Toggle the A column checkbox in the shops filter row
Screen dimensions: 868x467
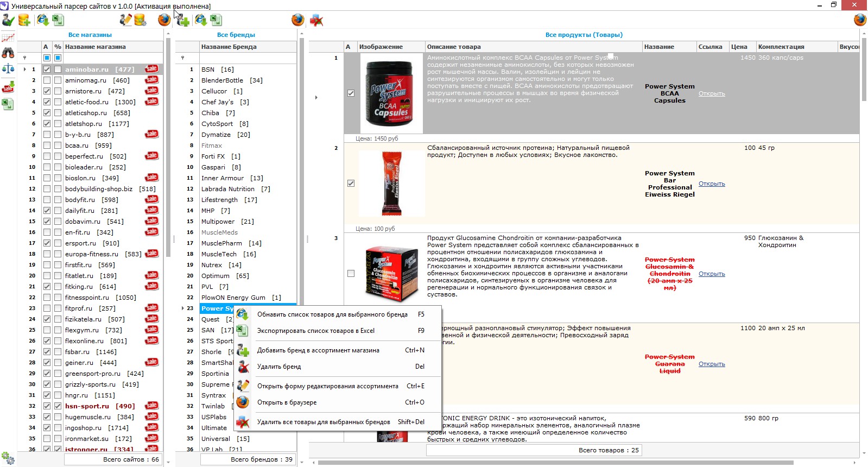pyautogui.click(x=47, y=58)
